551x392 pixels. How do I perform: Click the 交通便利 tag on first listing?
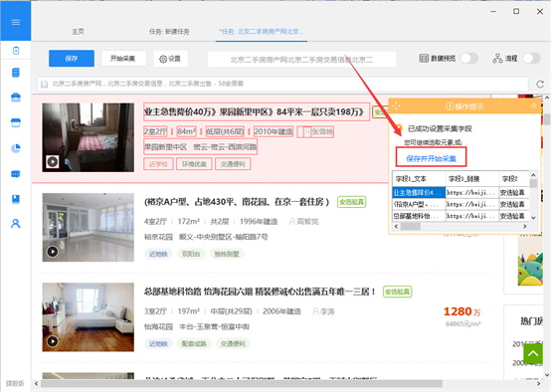coord(233,164)
